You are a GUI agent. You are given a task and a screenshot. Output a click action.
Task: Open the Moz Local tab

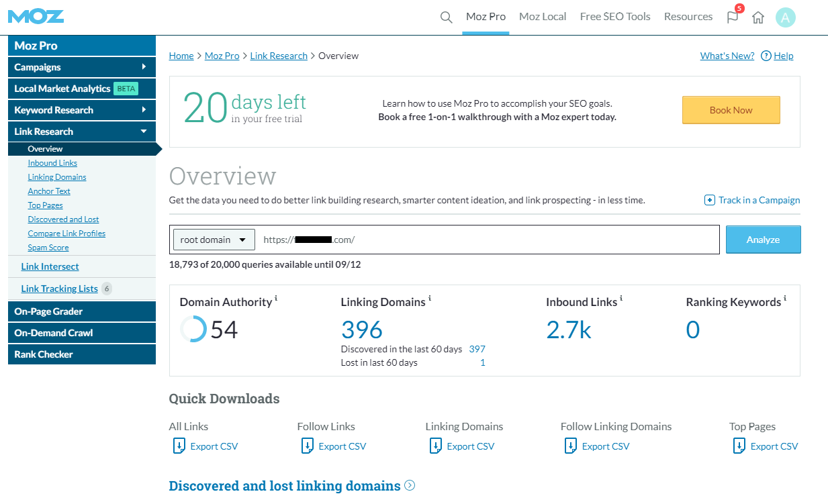(x=543, y=17)
